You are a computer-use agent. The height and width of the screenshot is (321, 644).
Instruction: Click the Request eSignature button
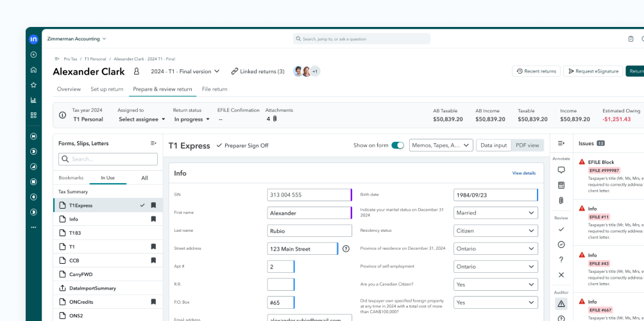(x=593, y=71)
